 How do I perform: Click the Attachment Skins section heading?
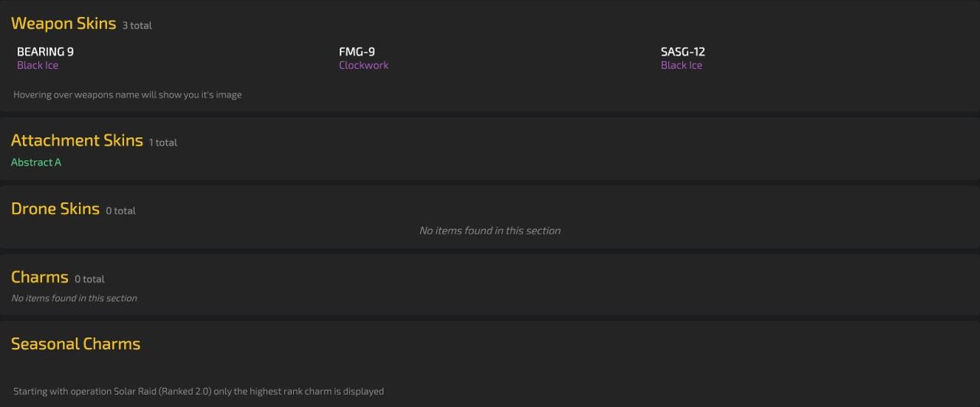(77, 140)
